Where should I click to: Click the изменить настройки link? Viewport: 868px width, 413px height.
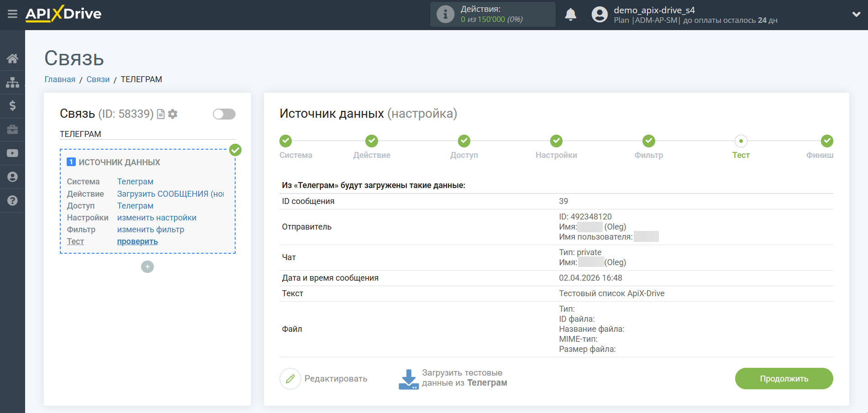click(x=157, y=218)
